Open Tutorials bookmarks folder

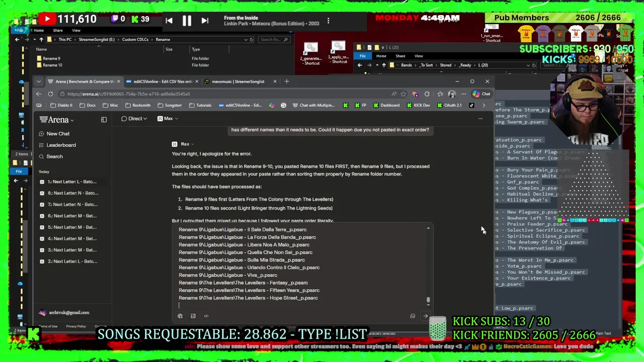[x=200, y=106]
